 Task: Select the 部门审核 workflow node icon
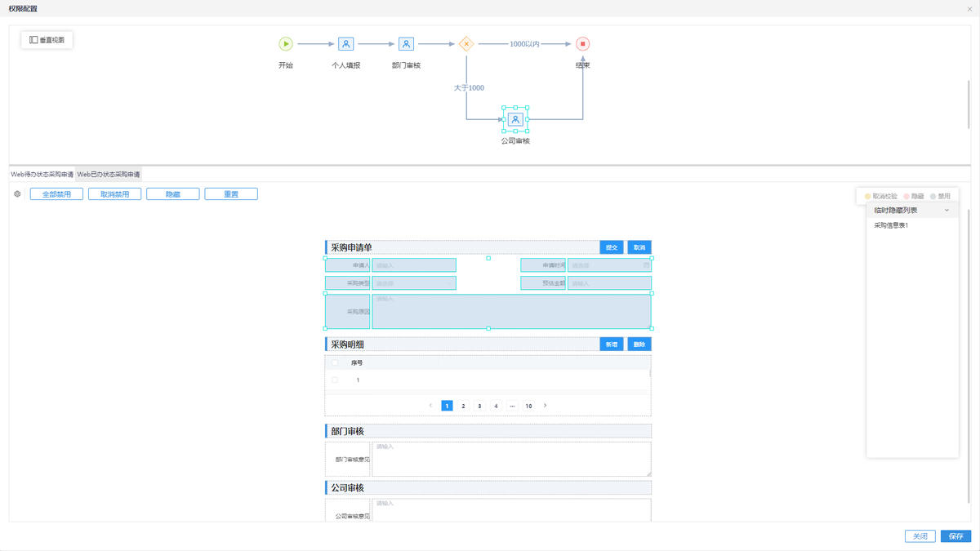[x=406, y=44]
